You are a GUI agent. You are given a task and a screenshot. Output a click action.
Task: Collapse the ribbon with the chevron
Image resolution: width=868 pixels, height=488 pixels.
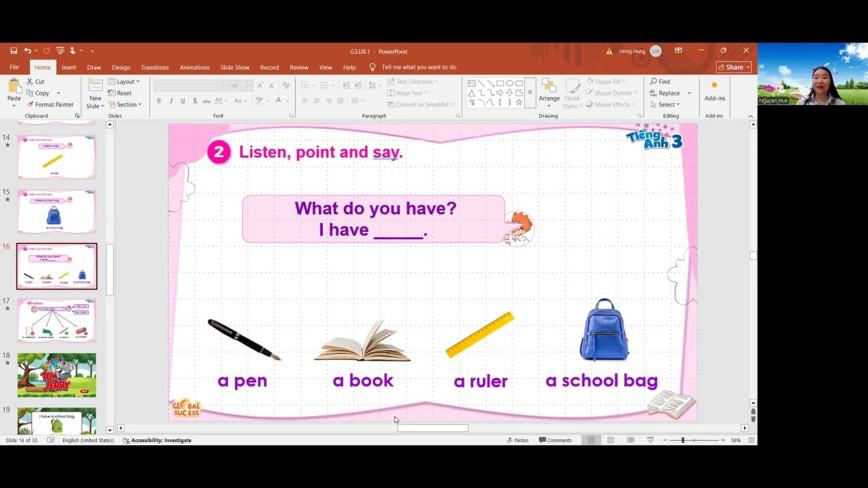coord(751,116)
